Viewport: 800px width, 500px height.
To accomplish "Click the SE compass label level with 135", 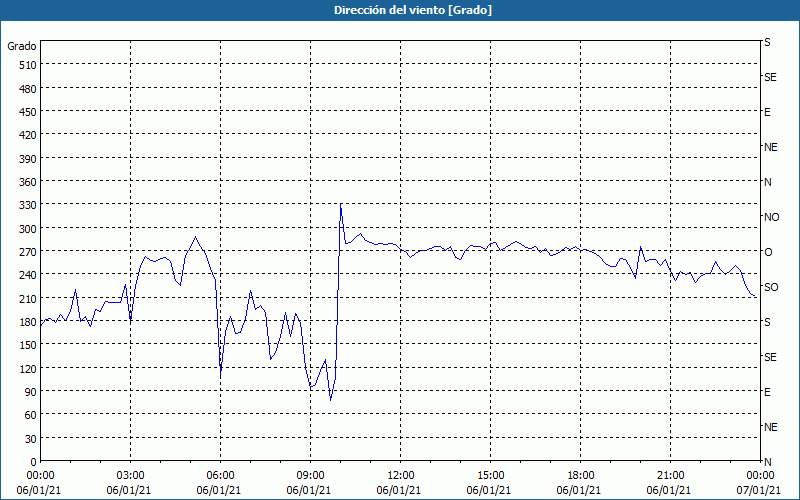I will click(x=770, y=357).
